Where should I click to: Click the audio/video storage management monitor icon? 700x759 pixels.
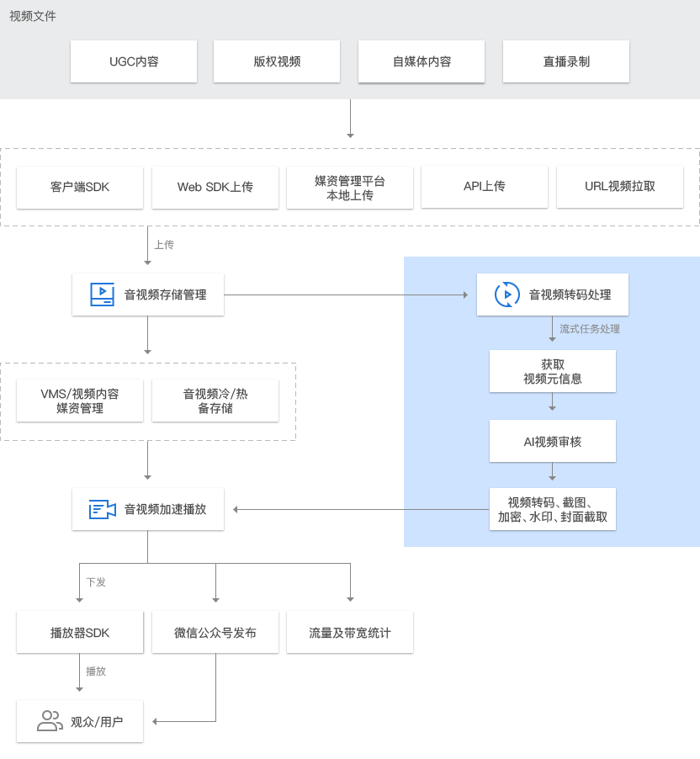[x=102, y=295]
